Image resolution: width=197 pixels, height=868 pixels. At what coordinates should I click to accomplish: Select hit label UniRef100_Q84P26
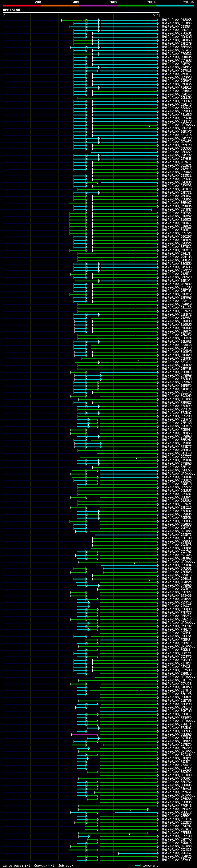[177, 856]
